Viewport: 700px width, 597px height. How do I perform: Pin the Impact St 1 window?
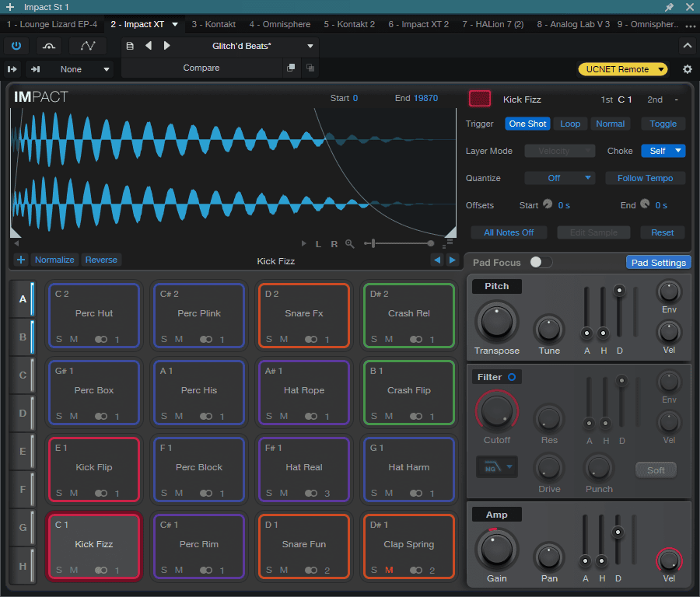coord(669,7)
